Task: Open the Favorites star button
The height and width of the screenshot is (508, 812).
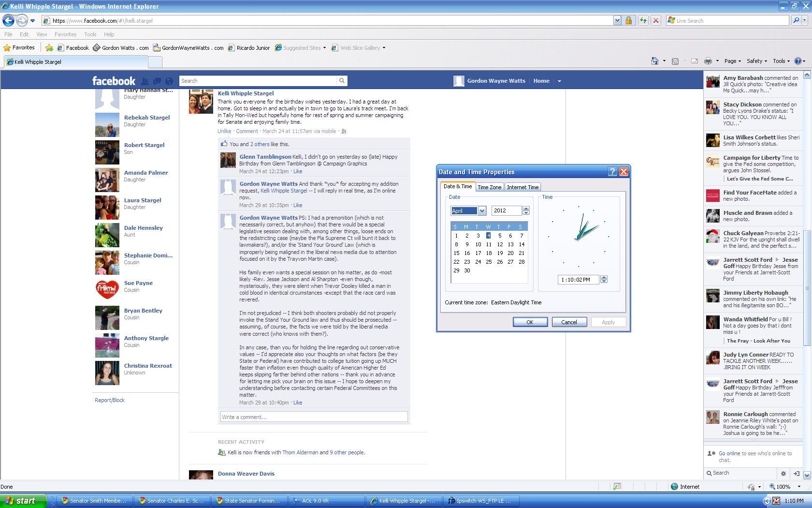Action: 19,47
